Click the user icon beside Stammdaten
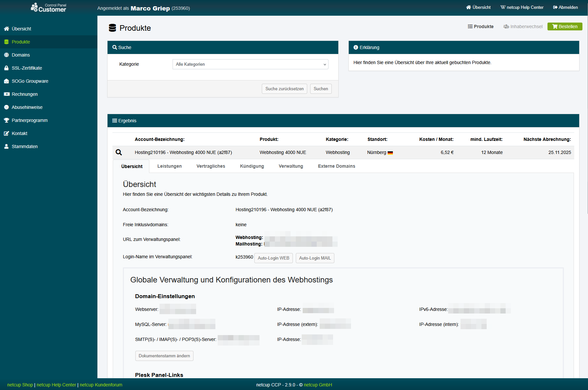Screen dimensions: 588x390 (x=7, y=146)
